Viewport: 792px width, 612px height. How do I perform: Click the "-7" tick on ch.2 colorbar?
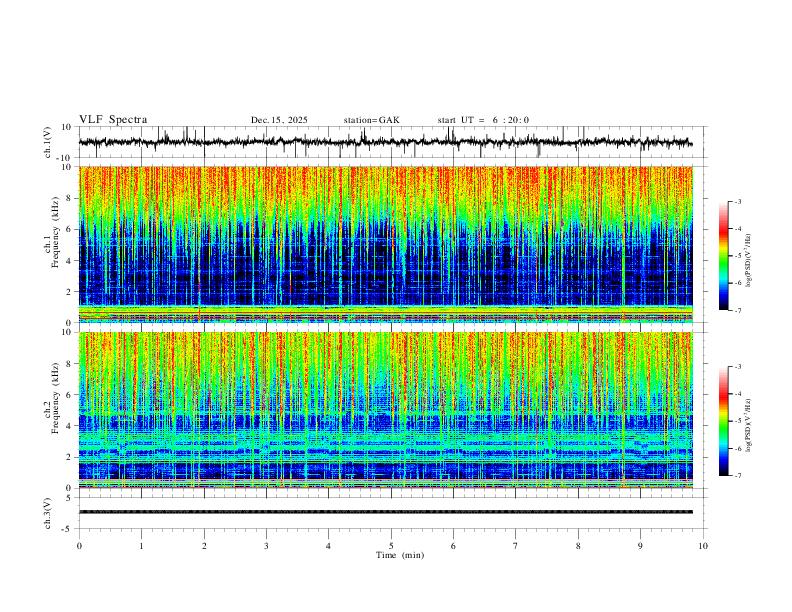pyautogui.click(x=737, y=476)
